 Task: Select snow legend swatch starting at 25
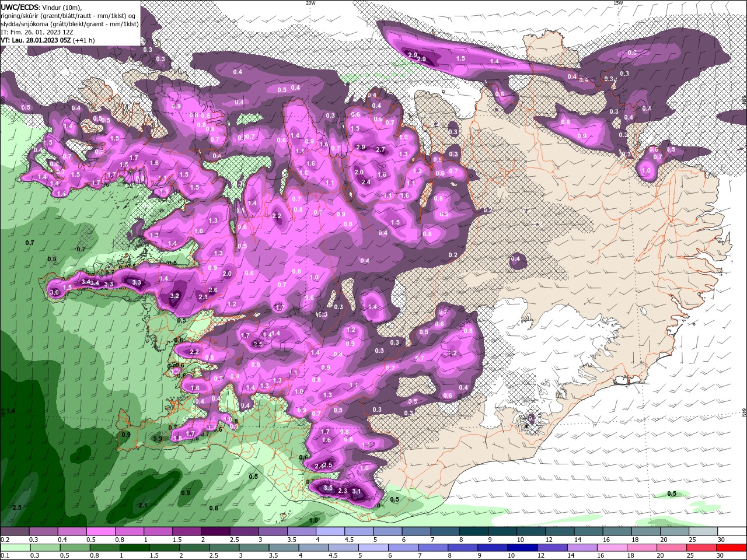coord(703,531)
